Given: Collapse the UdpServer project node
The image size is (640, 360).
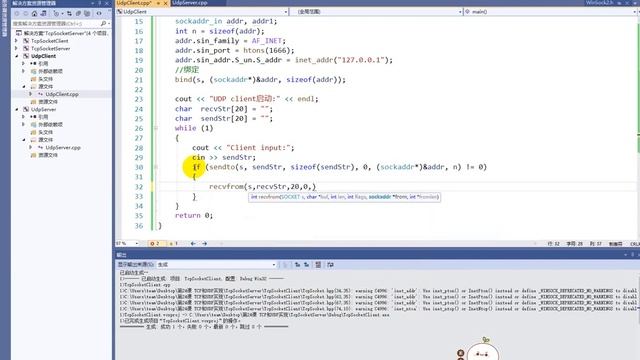Looking at the screenshot, I should pyautogui.click(x=17, y=109).
